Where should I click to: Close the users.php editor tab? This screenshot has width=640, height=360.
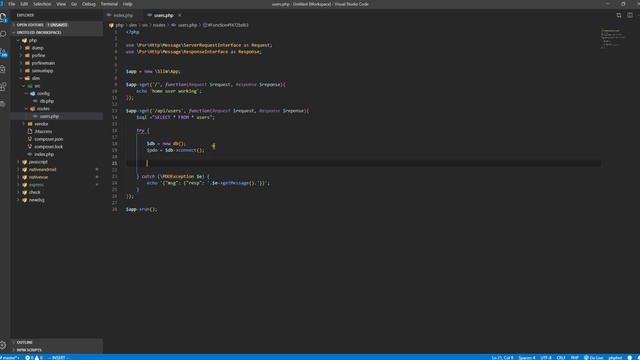pyautogui.click(x=180, y=15)
